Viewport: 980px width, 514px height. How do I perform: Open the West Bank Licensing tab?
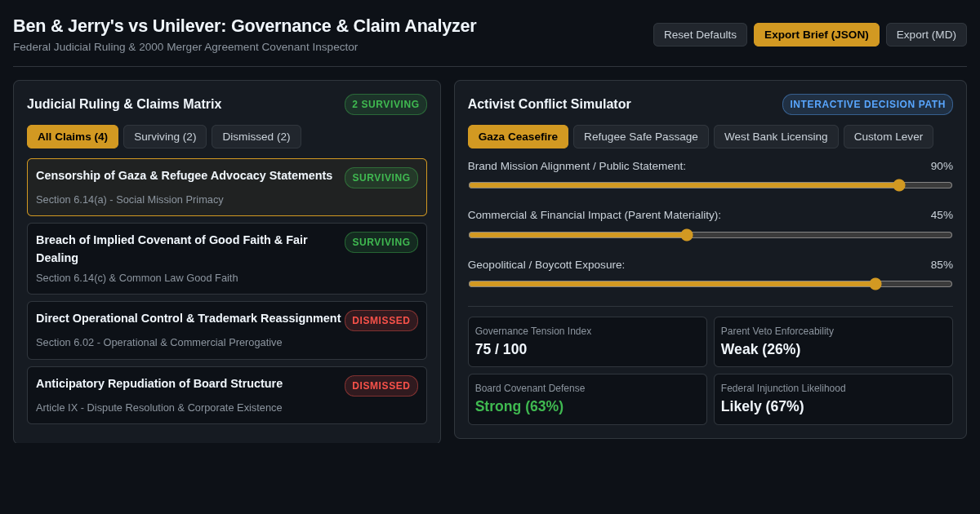pyautogui.click(x=776, y=136)
